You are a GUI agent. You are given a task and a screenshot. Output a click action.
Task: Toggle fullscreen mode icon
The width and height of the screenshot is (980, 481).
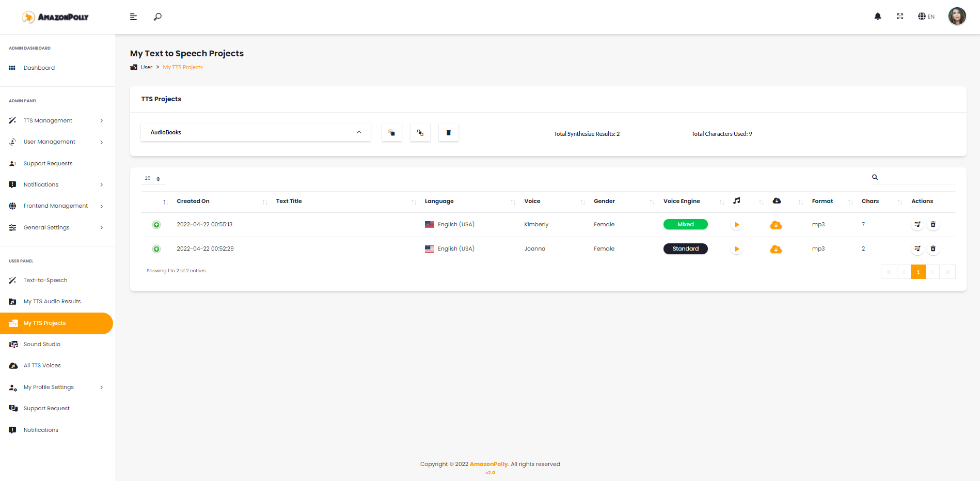[x=900, y=17]
